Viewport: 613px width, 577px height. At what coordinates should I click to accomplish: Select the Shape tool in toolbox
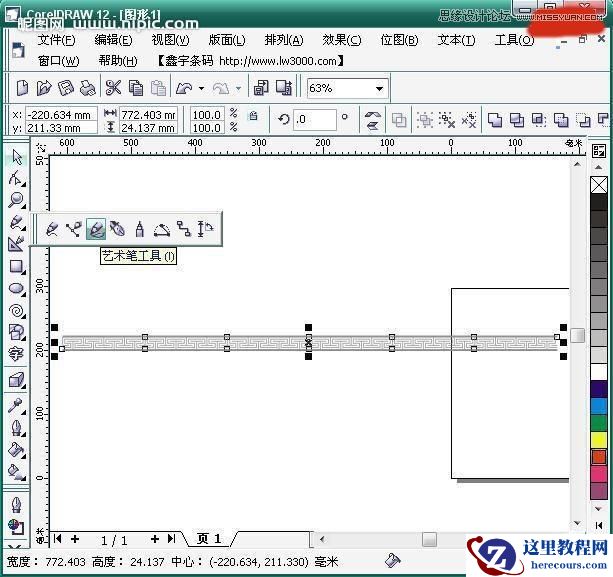click(17, 178)
